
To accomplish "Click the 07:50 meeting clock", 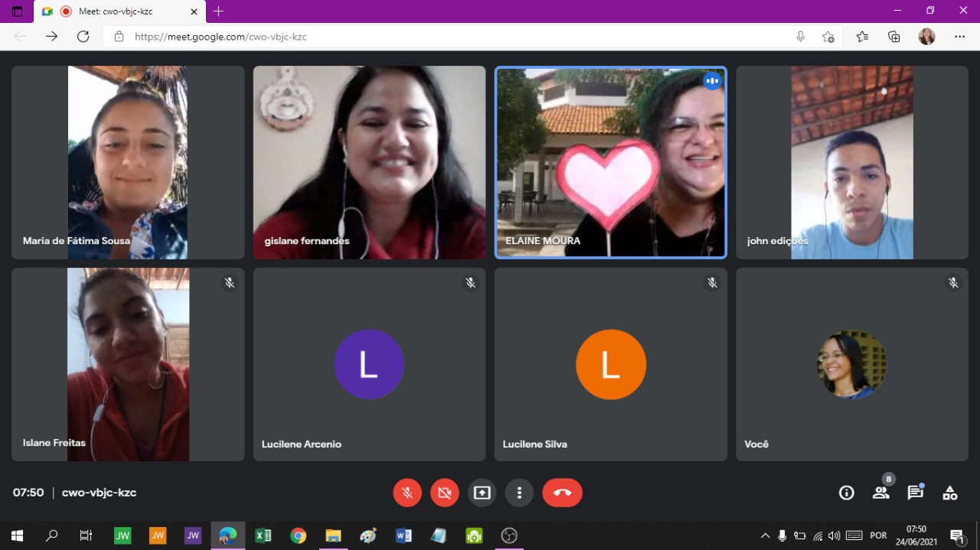I will click(x=28, y=493).
